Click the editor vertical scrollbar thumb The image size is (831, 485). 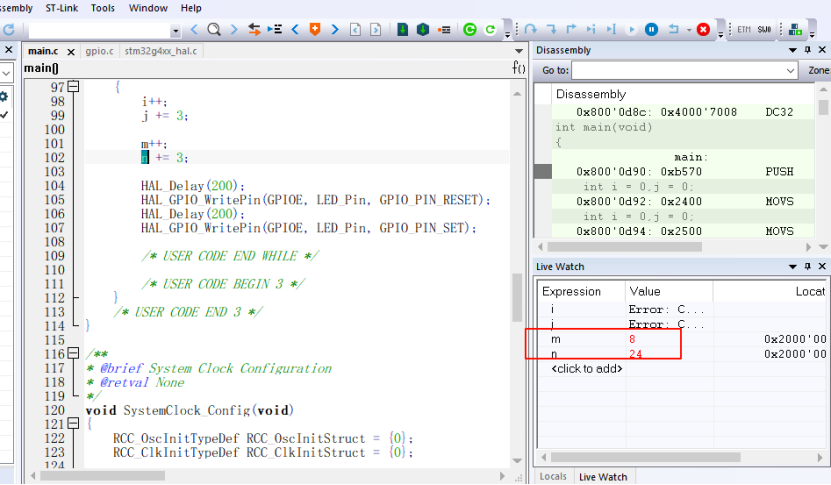517,297
